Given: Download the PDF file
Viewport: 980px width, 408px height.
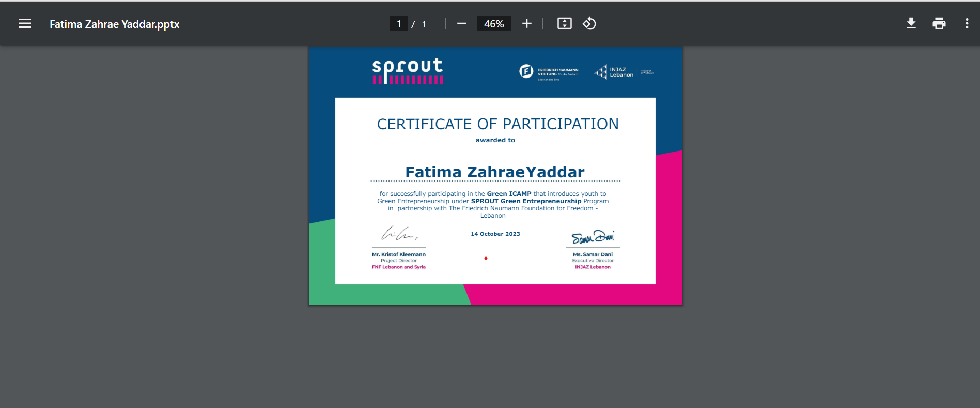Looking at the screenshot, I should 911,24.
